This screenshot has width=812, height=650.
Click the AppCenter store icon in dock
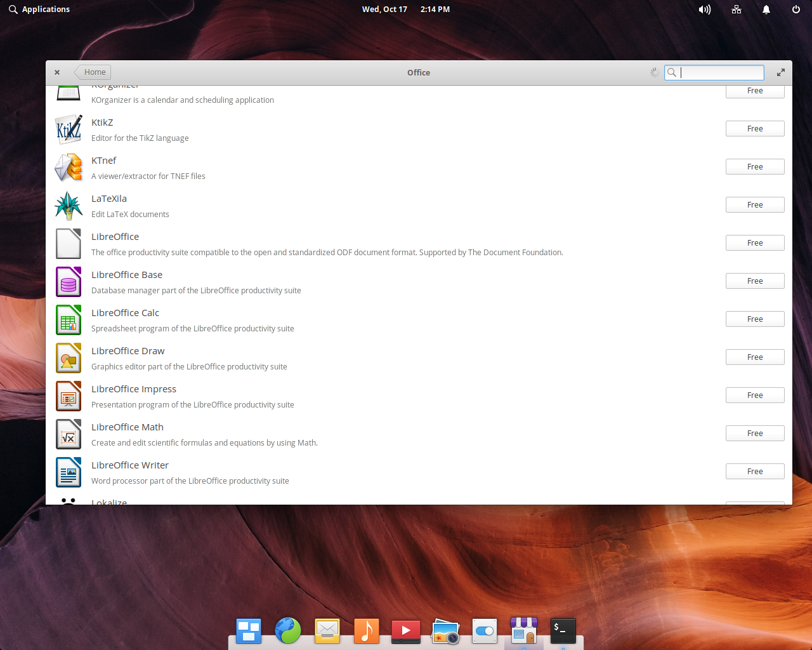(x=524, y=631)
